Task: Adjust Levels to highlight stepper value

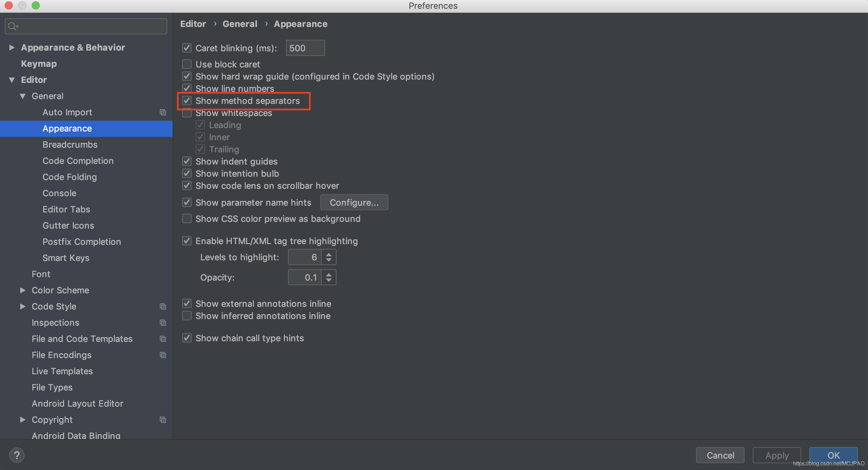Action: (x=329, y=257)
